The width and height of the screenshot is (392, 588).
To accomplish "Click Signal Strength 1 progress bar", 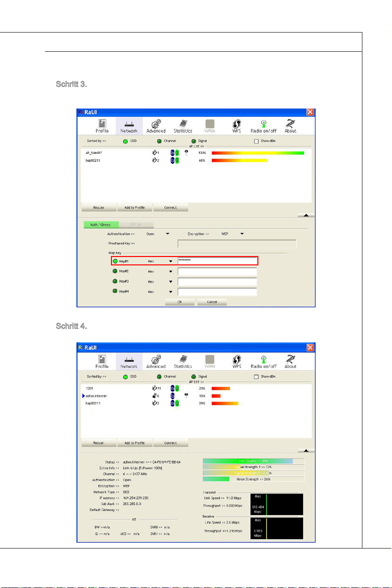I will coord(253,467).
